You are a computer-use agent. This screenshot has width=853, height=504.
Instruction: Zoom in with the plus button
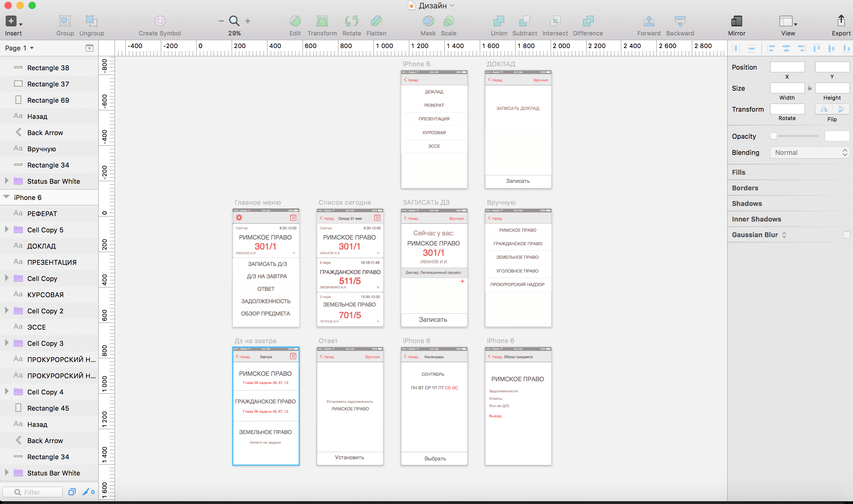click(x=248, y=21)
